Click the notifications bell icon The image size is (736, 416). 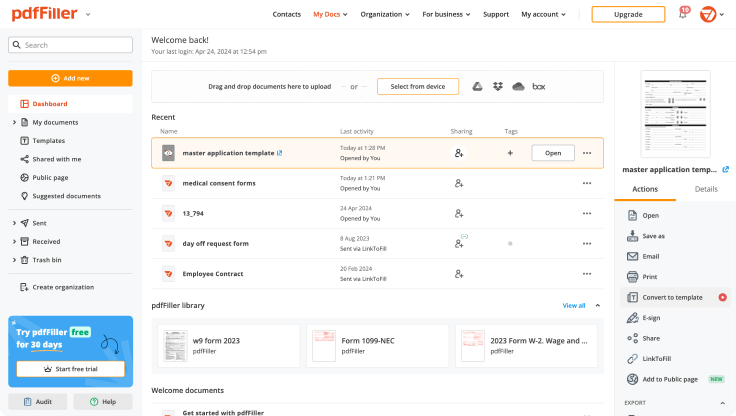coord(682,15)
